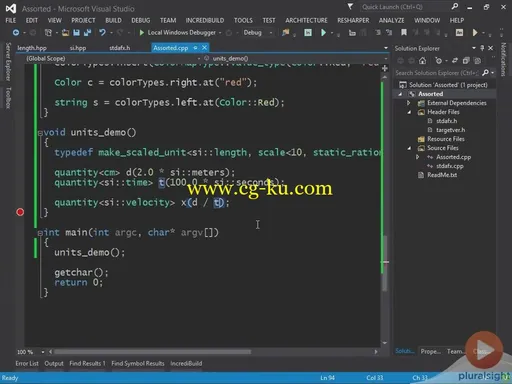
Task: Click the Quick Launch search magnifier icon
Action: 455,7
